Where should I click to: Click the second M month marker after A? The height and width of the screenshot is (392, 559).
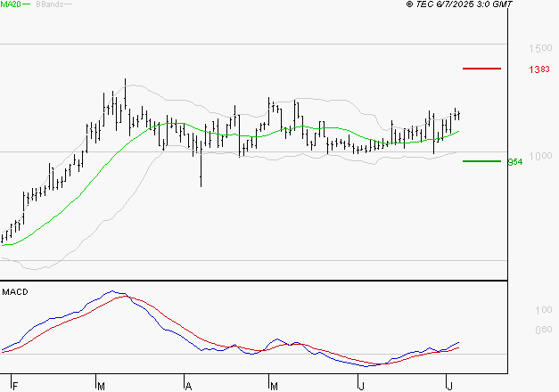[274, 387]
